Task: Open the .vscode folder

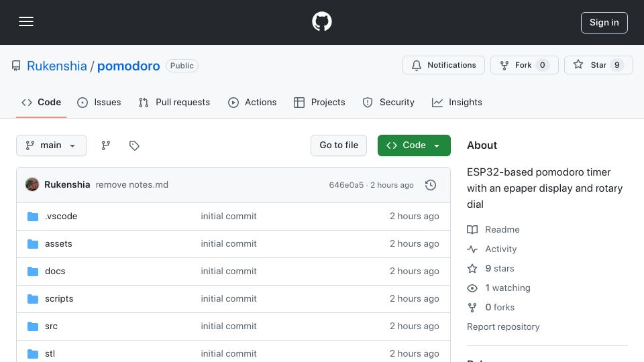Action: 61,217
